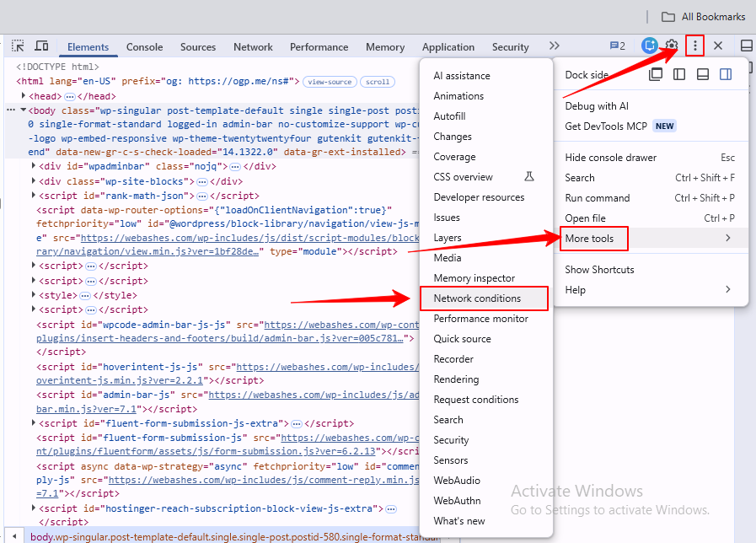Select What's new entry
The width and height of the screenshot is (756, 543).
click(x=486, y=521)
